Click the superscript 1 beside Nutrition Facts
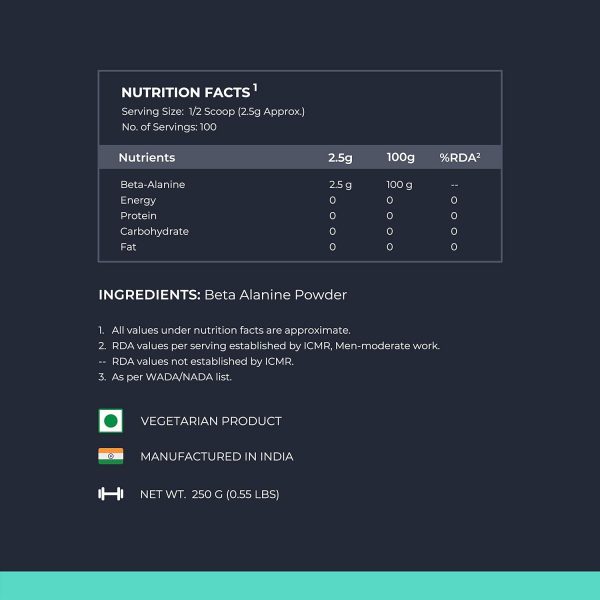Image resolution: width=600 pixels, height=600 pixels. point(255,88)
